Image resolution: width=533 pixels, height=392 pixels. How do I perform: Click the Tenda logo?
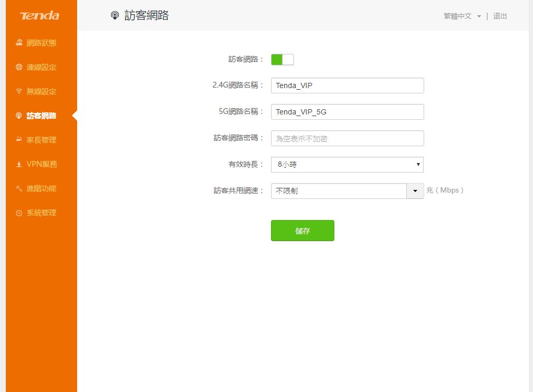pos(40,15)
